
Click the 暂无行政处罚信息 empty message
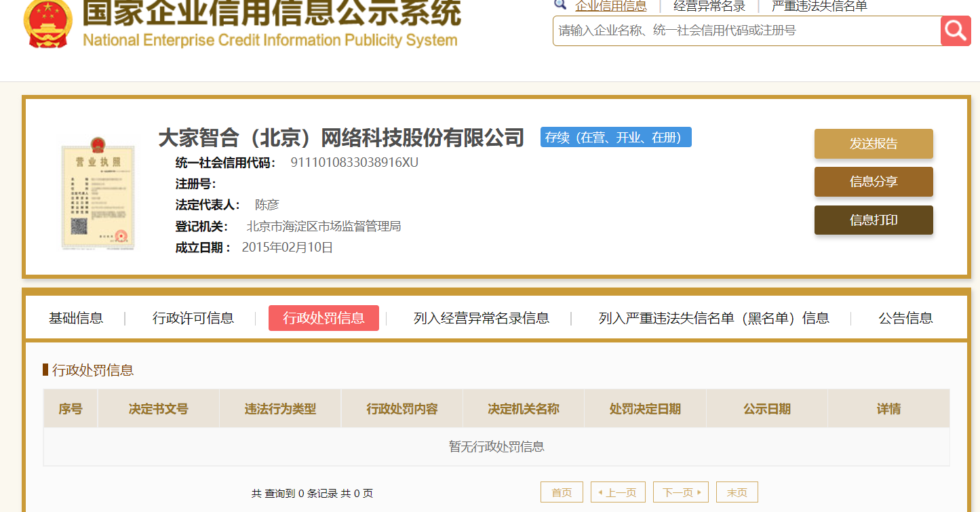(496, 447)
